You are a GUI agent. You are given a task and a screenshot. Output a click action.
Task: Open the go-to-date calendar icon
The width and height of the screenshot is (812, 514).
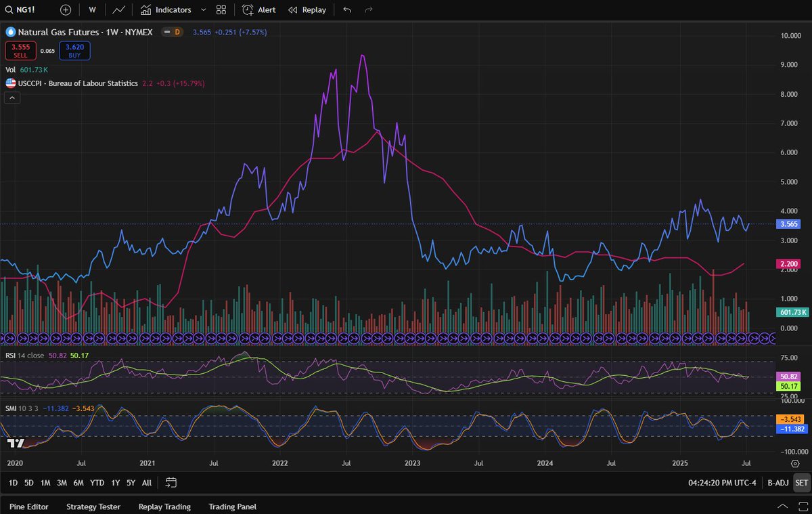(x=171, y=483)
